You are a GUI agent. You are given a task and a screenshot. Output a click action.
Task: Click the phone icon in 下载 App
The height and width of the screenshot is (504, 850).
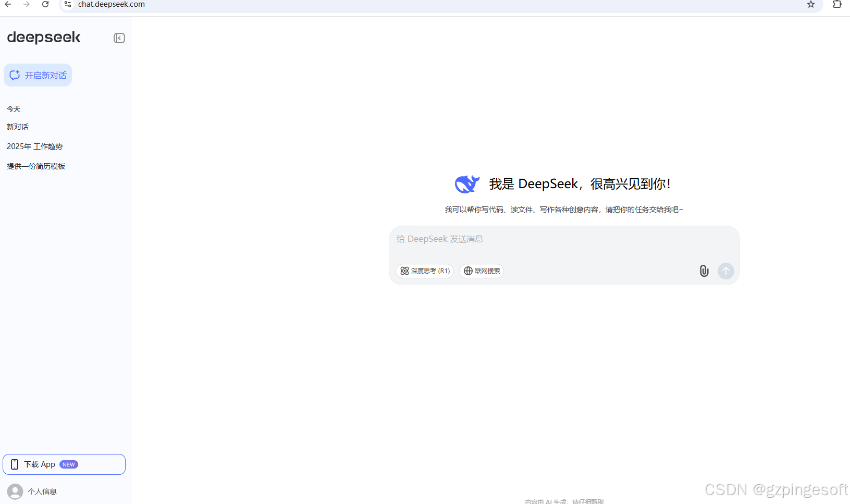coord(15,464)
